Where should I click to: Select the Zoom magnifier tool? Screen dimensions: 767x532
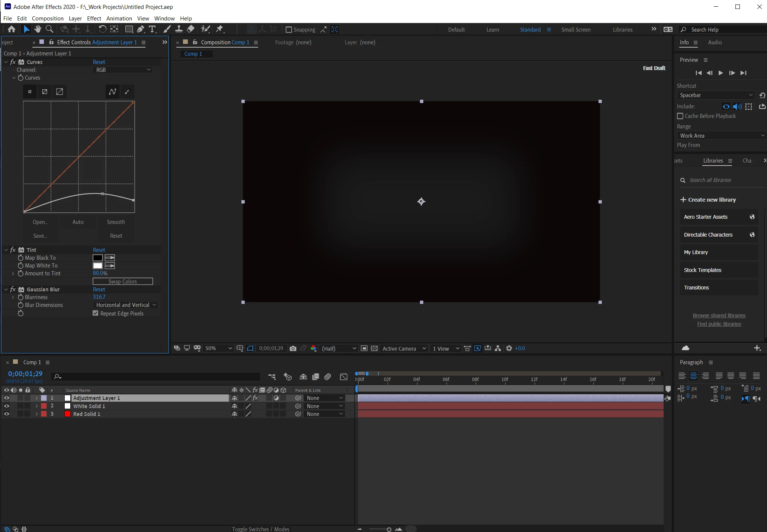point(49,29)
